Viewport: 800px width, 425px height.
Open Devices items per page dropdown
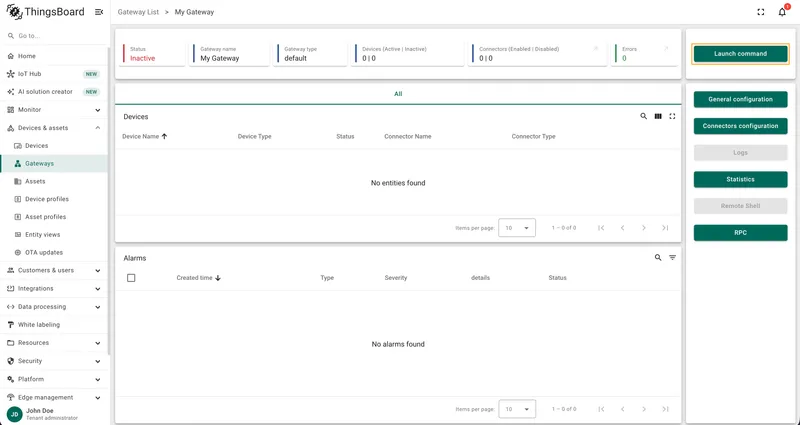[517, 228]
